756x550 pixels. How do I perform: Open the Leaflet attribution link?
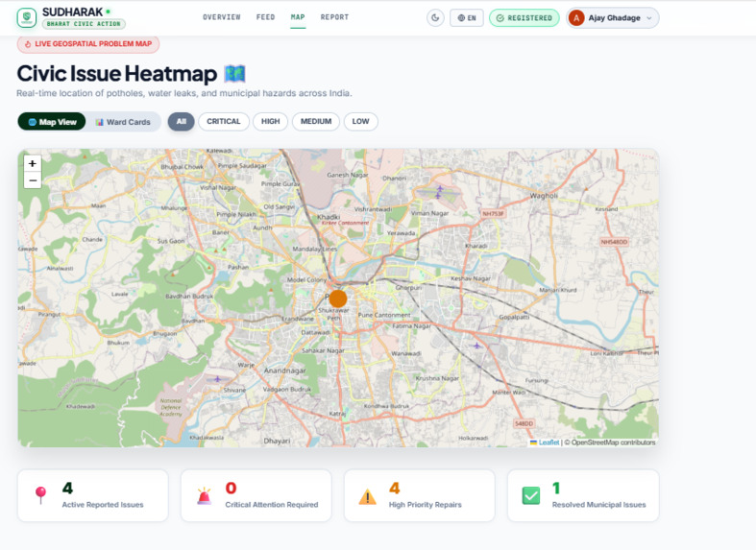pos(549,442)
